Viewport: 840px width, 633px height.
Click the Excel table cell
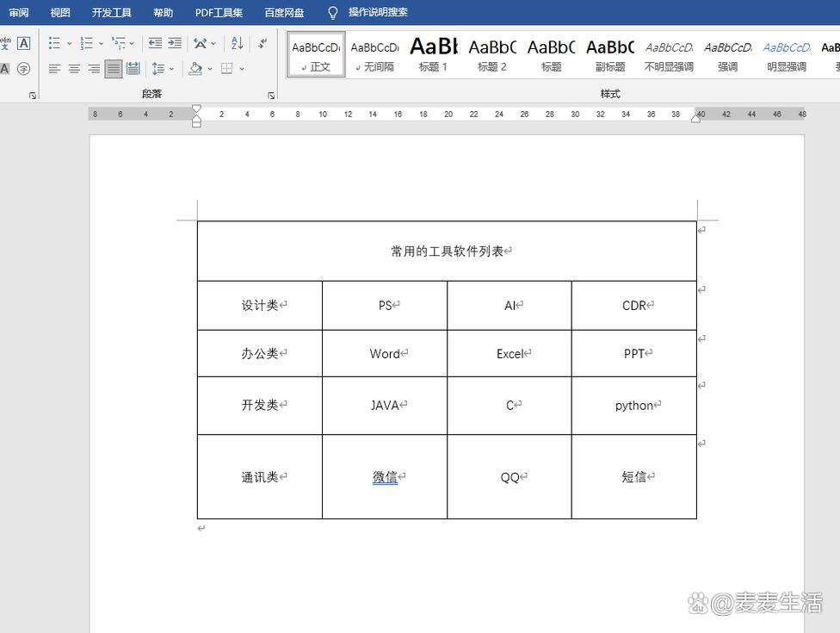pyautogui.click(x=510, y=354)
